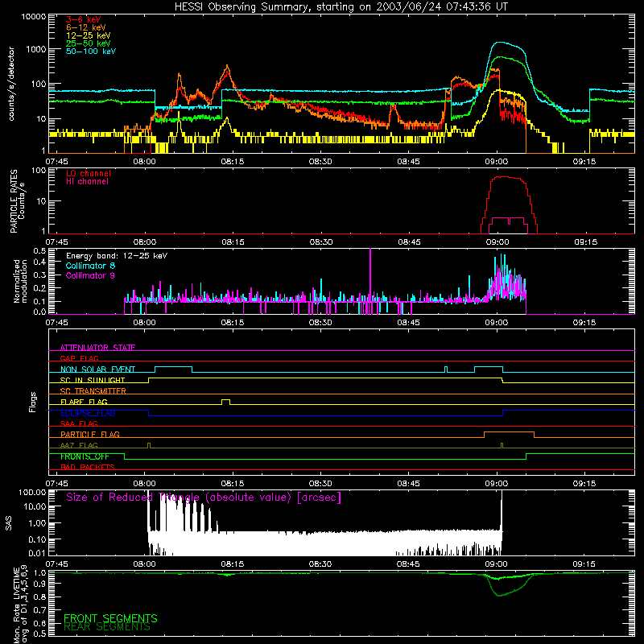Image resolution: width=644 pixels, height=644 pixels.
Task: Click 09:15 time label under SAS panel
Action: (x=584, y=564)
